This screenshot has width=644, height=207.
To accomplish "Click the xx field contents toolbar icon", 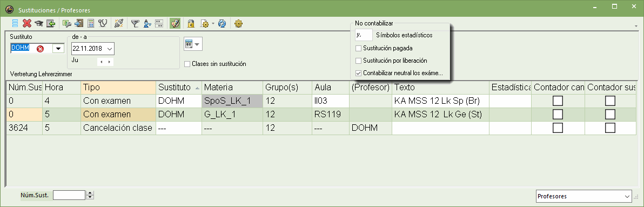I will [159, 23].
